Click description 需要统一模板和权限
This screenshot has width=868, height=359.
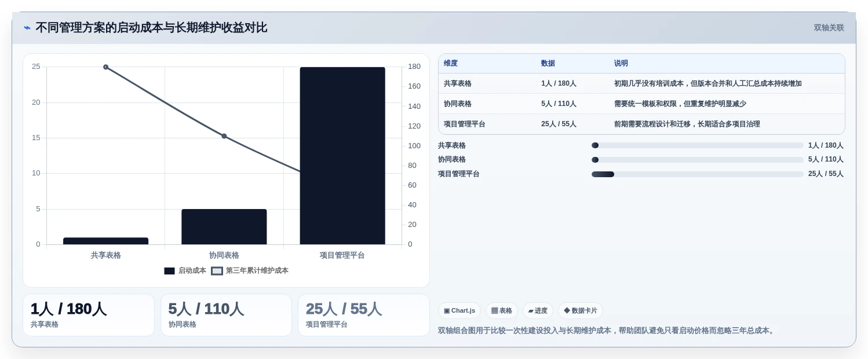click(680, 104)
